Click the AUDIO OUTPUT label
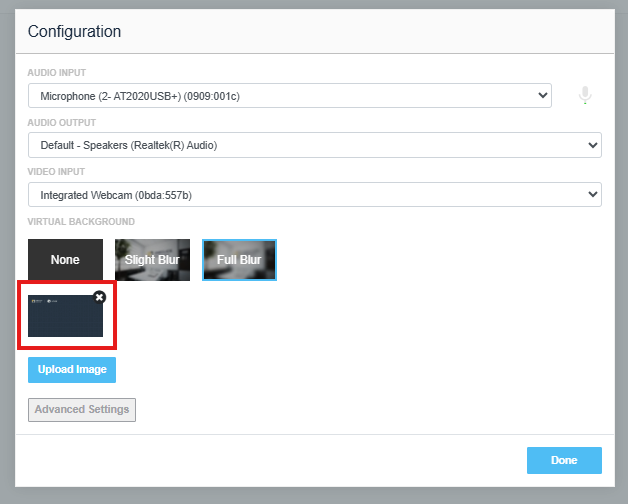 [62, 123]
